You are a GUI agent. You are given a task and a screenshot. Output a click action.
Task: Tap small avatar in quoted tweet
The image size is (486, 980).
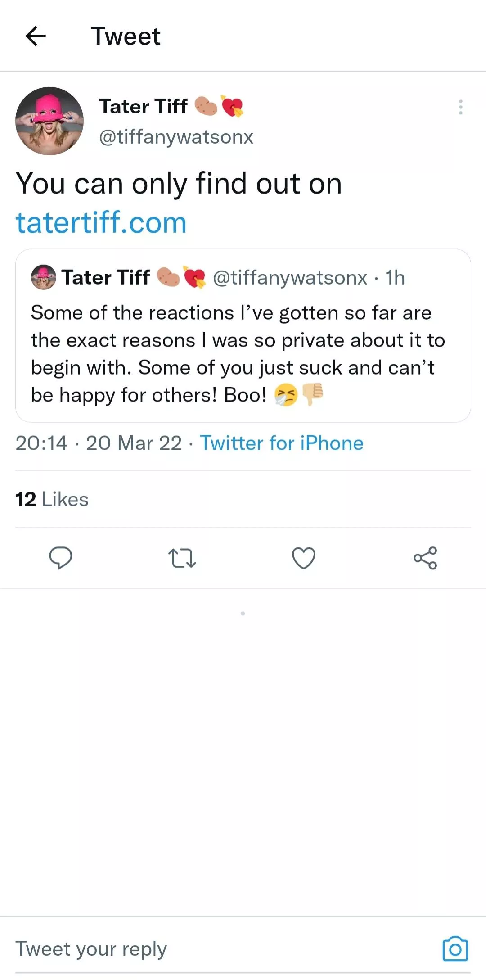[44, 277]
